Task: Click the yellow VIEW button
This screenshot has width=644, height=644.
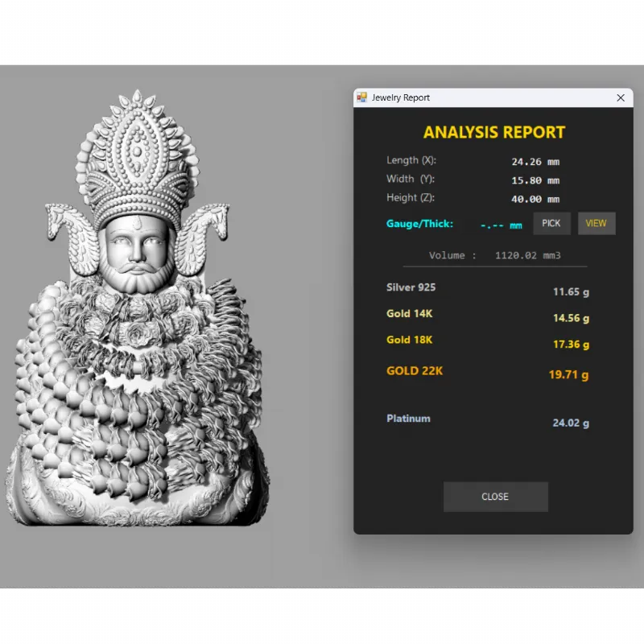Action: pos(597,223)
